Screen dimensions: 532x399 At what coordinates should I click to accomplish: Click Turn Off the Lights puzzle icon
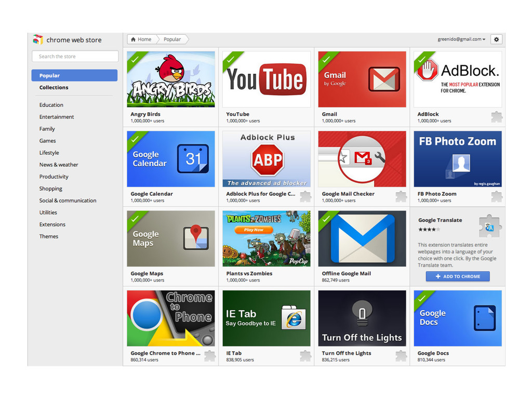click(x=401, y=356)
